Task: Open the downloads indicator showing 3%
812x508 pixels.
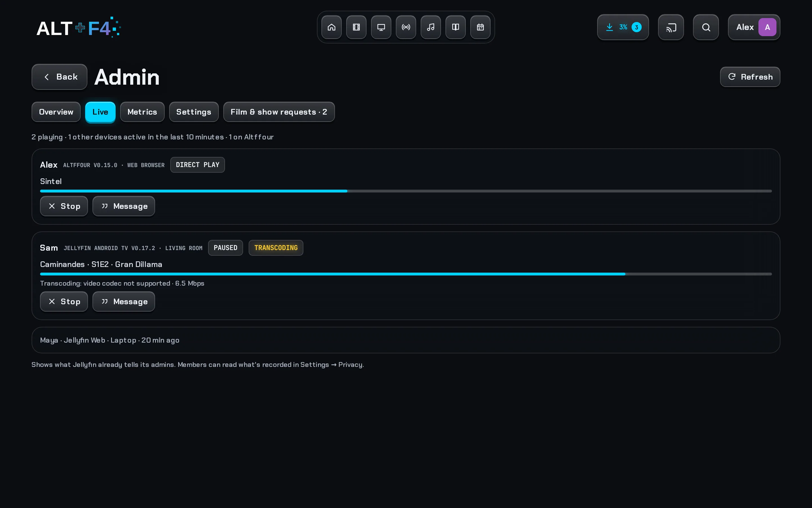Action: [623, 27]
